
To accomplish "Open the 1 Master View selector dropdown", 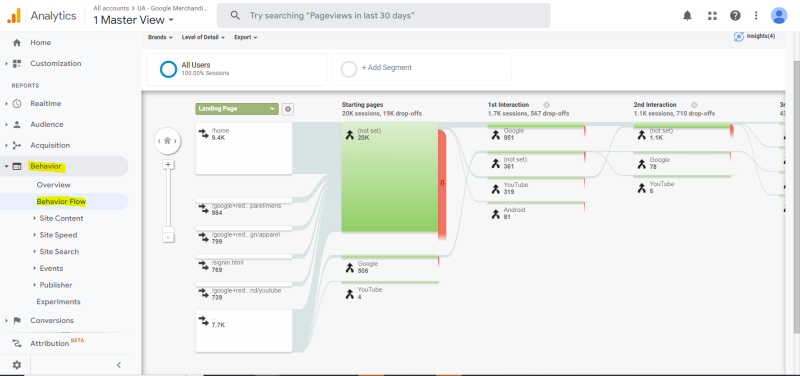I will click(x=134, y=20).
